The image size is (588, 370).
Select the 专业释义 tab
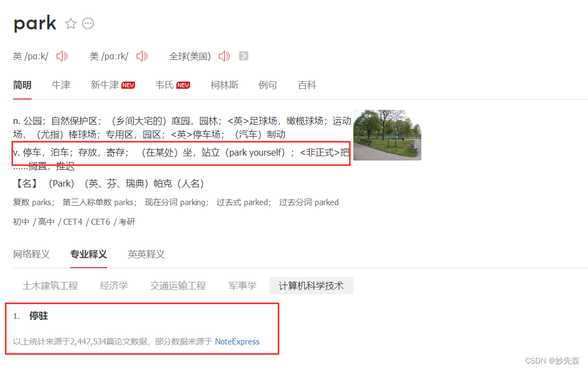pos(89,254)
